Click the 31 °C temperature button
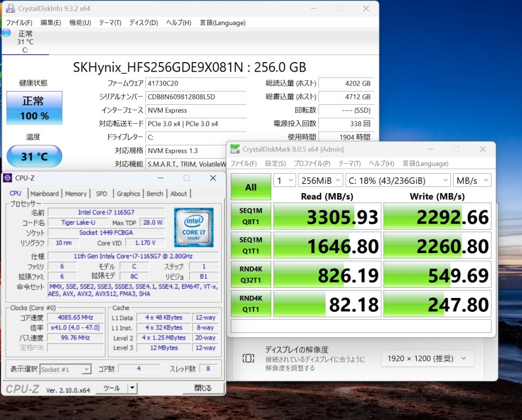The height and width of the screenshot is (420, 522). (34, 156)
